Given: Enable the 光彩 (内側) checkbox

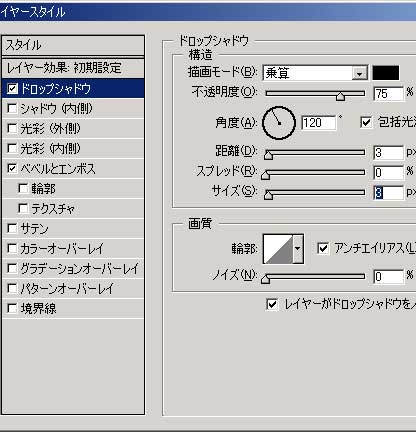Looking at the screenshot, I should 12,149.
